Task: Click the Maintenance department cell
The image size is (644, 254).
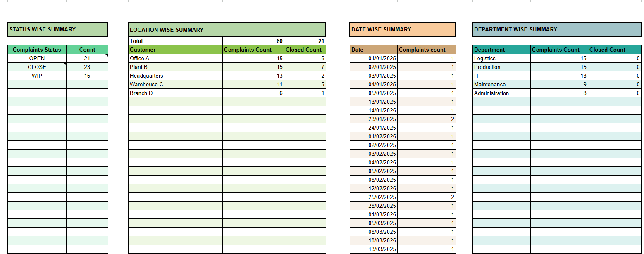Action: point(501,85)
